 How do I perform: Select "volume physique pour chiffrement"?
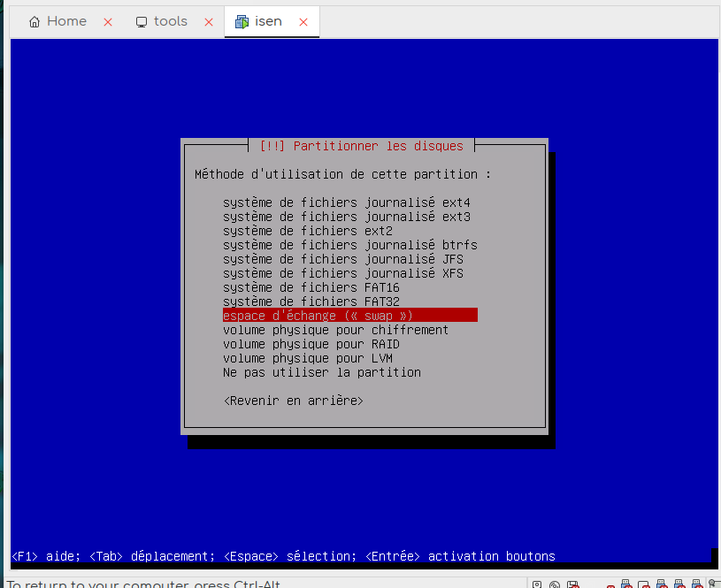(x=335, y=330)
